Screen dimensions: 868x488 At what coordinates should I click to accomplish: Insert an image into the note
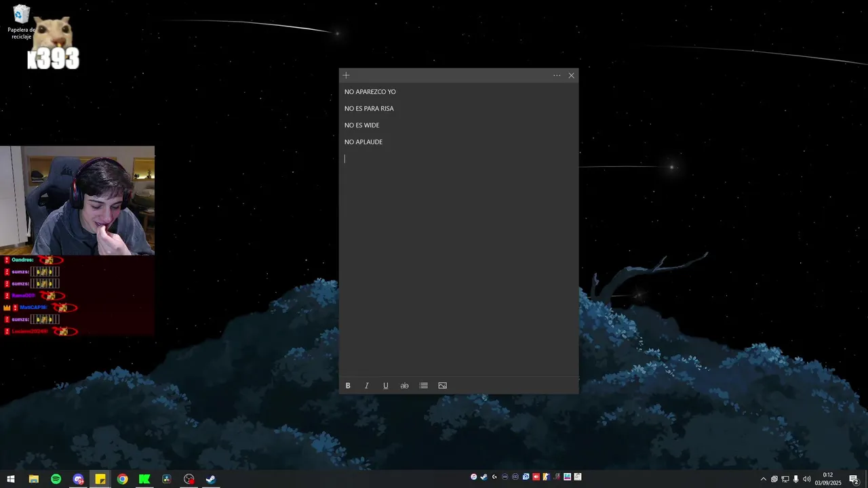[x=443, y=386]
